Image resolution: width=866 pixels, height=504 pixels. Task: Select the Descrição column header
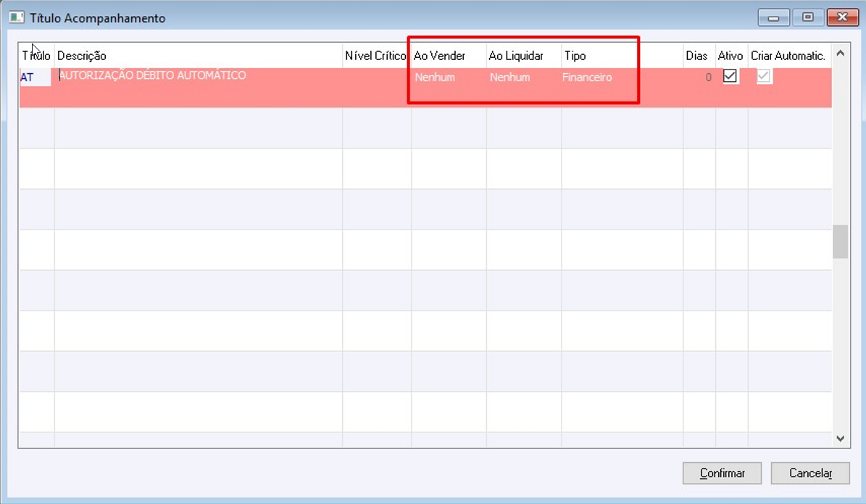(x=199, y=56)
